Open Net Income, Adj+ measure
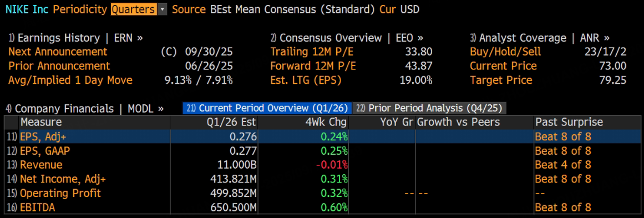The image size is (644, 218). [322, 179]
